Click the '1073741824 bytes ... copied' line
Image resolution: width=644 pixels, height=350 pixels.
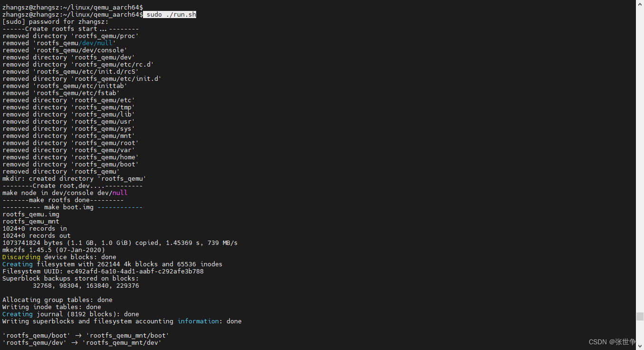[x=120, y=243]
